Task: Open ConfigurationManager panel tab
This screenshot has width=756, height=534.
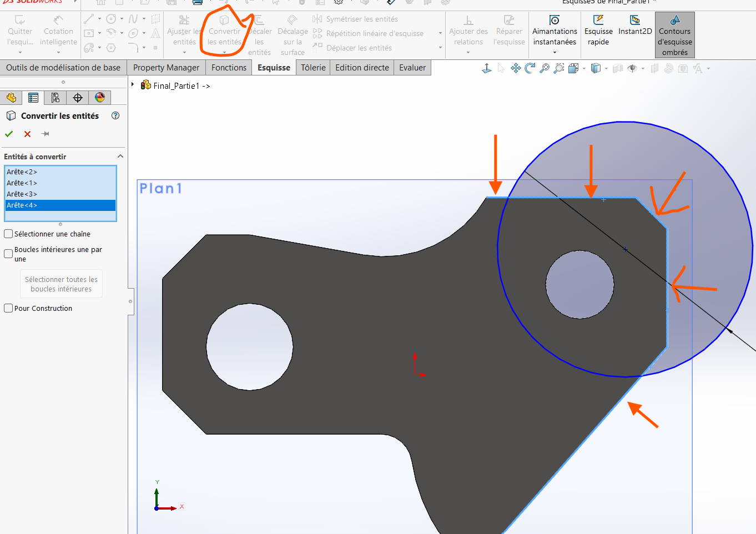Action: pos(56,98)
